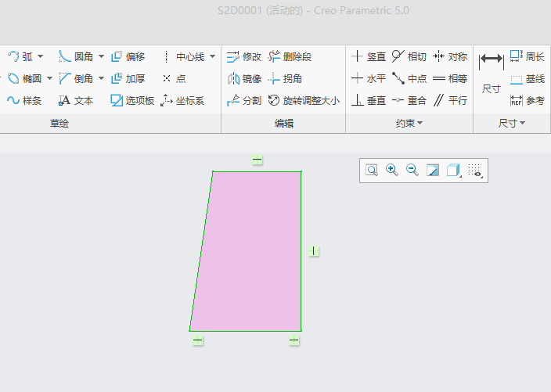Select the horizontal constraint marker above top edge
551x392 pixels.
257,160
